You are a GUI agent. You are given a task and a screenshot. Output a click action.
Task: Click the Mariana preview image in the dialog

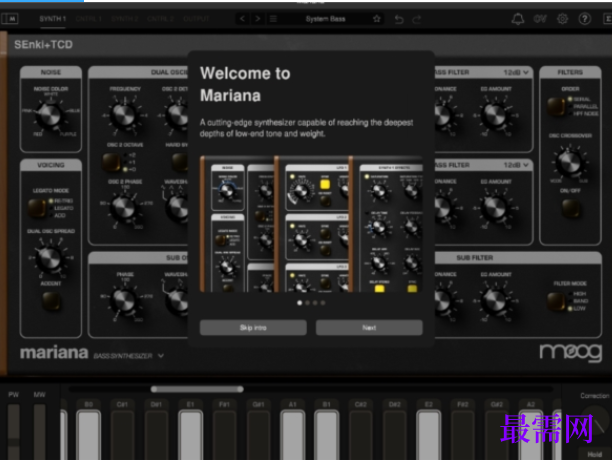point(311,224)
